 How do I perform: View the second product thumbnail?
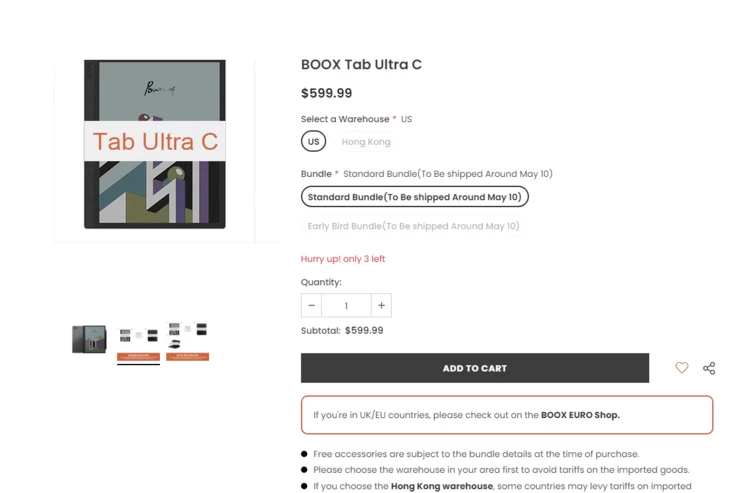(138, 341)
